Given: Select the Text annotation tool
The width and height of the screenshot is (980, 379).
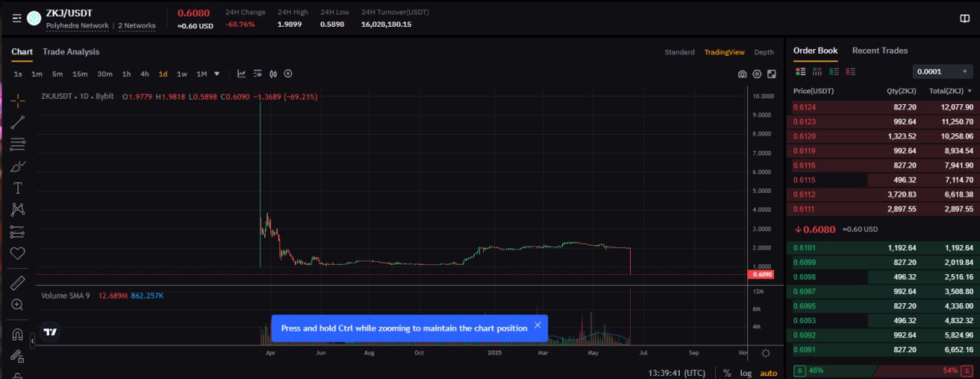Looking at the screenshot, I should point(18,188).
